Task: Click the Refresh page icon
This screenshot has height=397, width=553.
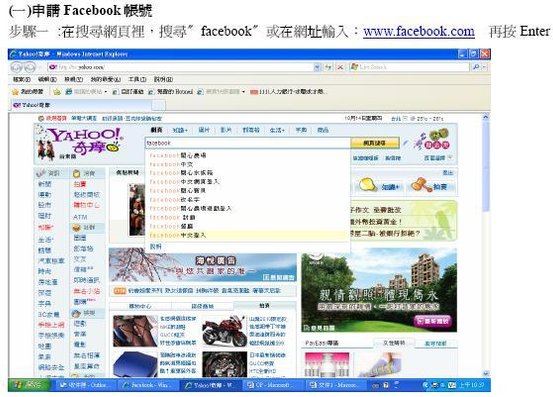Action: (329, 67)
